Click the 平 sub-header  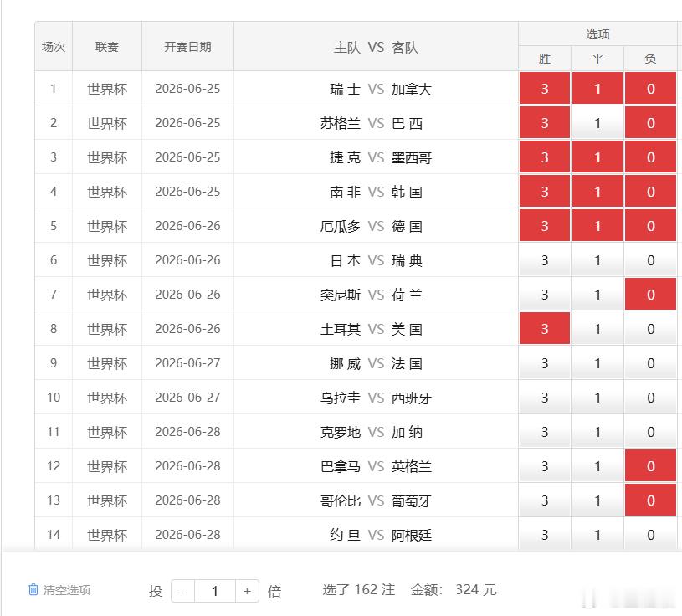tap(597, 59)
